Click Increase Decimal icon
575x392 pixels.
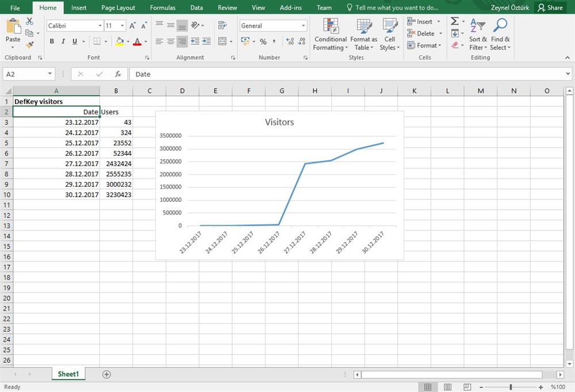(x=290, y=41)
